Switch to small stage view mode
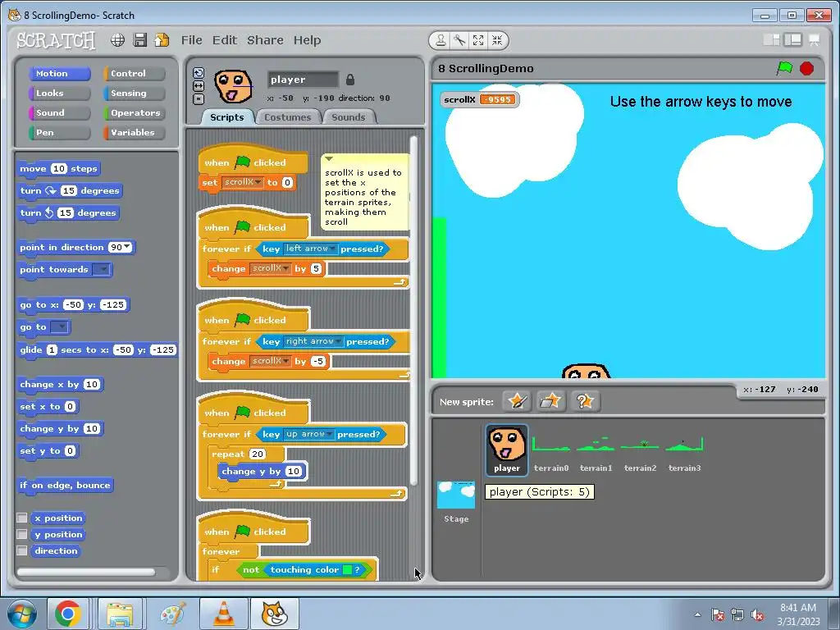 coord(771,40)
